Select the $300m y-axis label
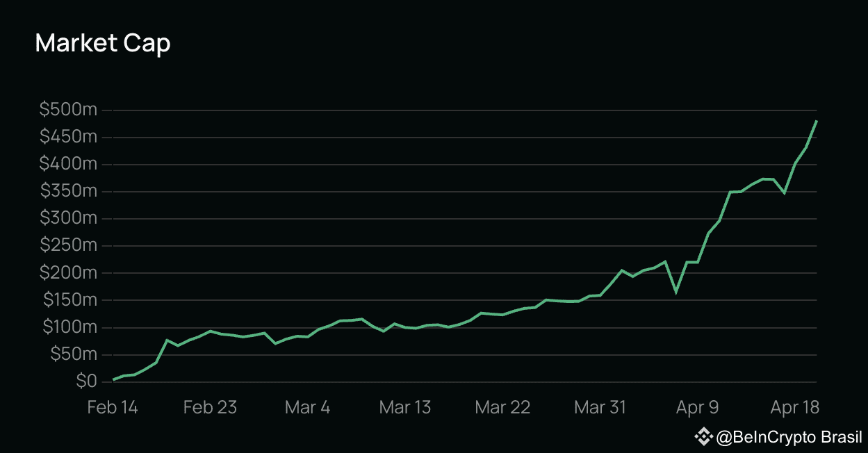This screenshot has width=868, height=453. [68, 218]
